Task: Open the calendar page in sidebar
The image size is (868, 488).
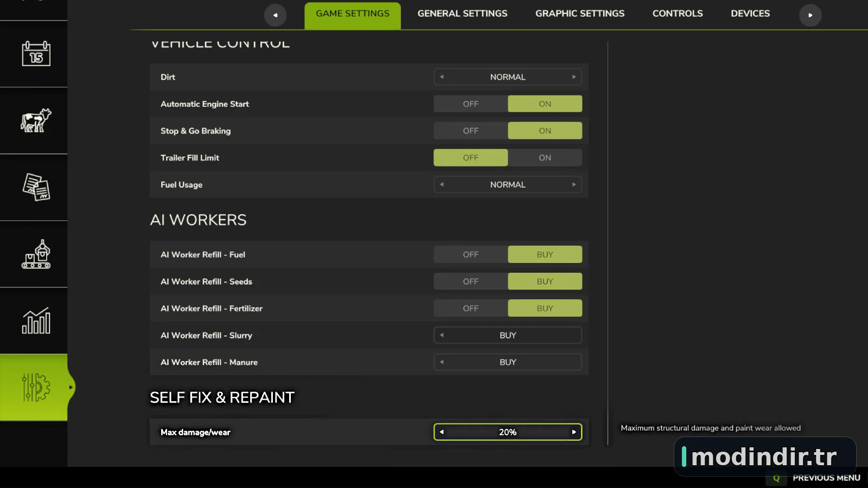Action: point(36,54)
